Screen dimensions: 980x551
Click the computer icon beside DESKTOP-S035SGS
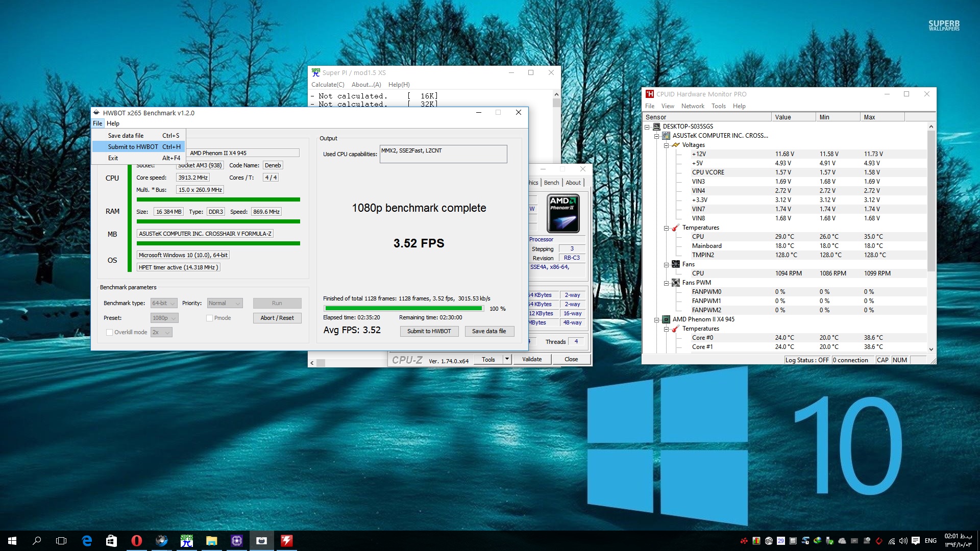click(657, 127)
